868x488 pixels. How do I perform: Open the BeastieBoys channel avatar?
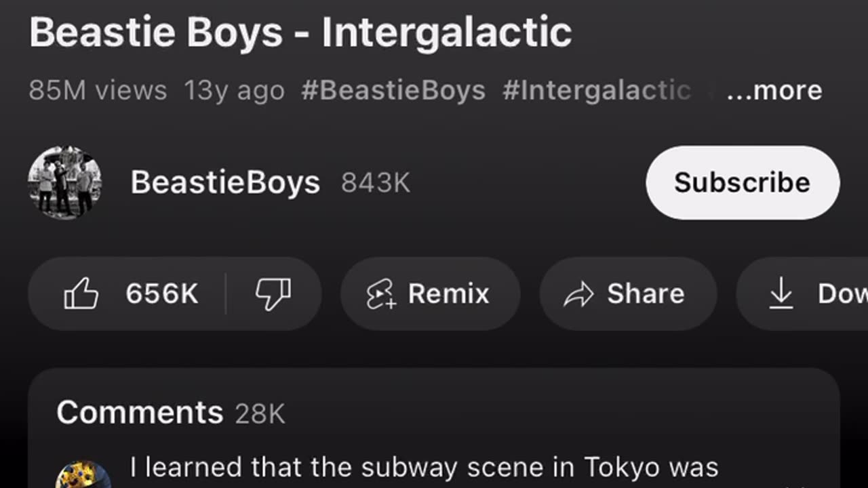[65, 182]
